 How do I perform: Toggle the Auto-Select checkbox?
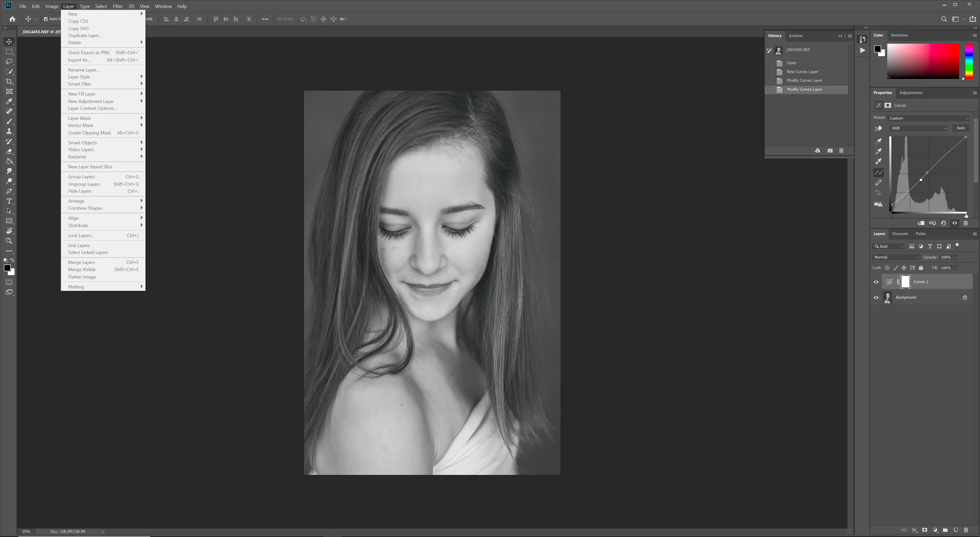click(46, 19)
